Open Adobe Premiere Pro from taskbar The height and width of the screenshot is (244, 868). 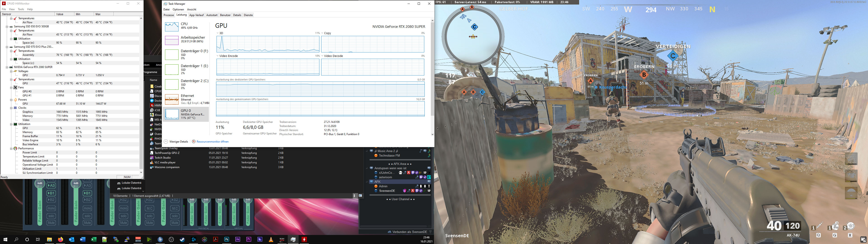click(249, 239)
